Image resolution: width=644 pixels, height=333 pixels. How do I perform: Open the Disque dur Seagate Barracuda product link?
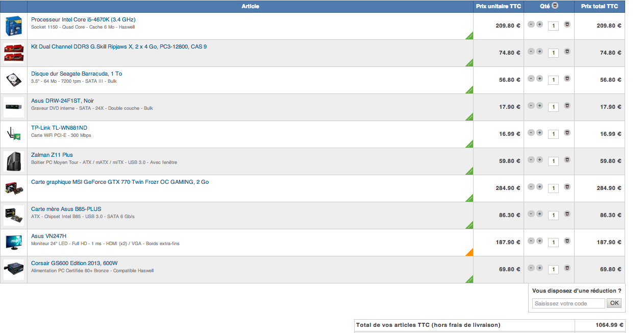(77, 74)
